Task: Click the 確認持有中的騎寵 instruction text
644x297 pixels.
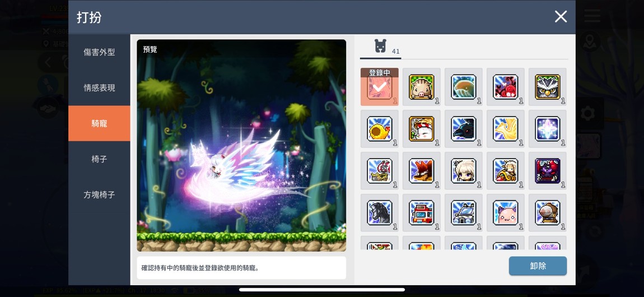Action: point(200,268)
